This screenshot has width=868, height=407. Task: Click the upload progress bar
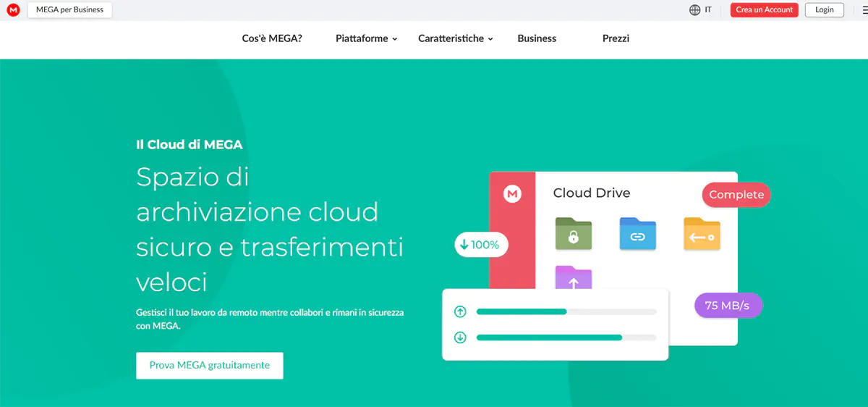tap(566, 312)
